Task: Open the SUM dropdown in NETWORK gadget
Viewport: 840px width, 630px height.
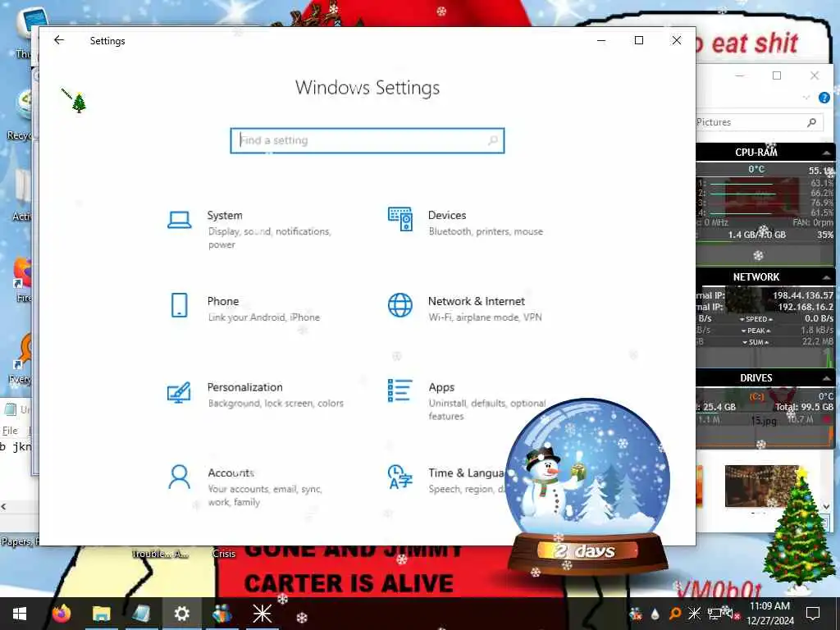Action: pos(756,342)
